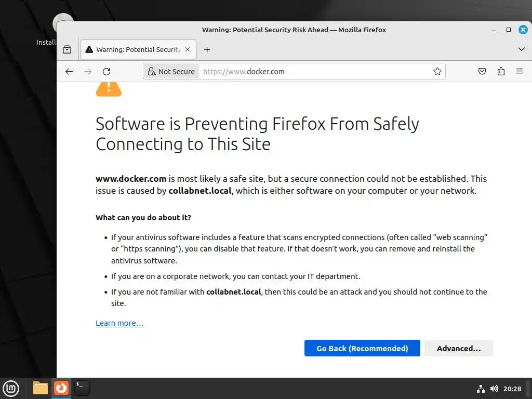Launch the Terminal from the taskbar
The height and width of the screenshot is (399, 532).
click(x=82, y=388)
